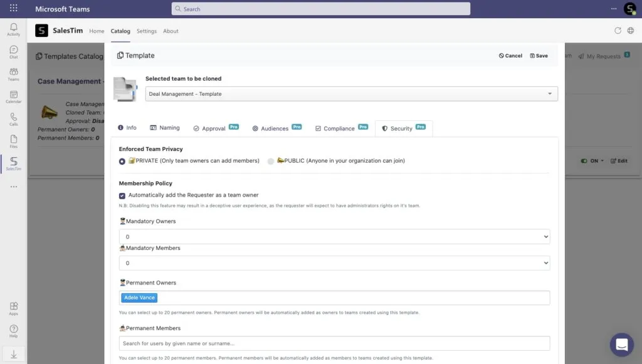Open Help in the left sidebar
This screenshot has height=364, width=642.
(14, 331)
